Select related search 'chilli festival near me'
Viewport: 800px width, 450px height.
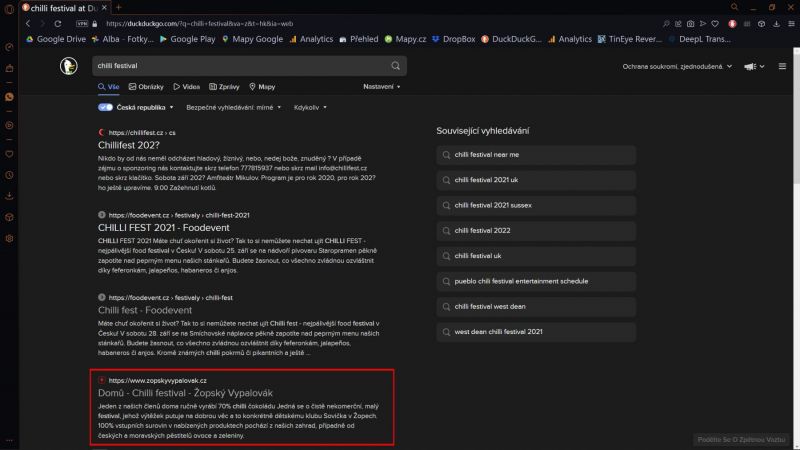(x=486, y=155)
